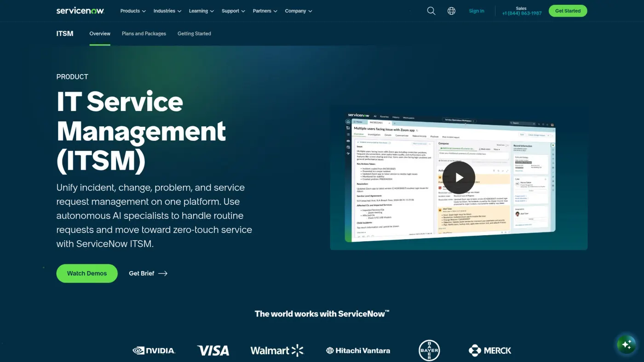Click the NVIDIA logo

[x=154, y=351]
